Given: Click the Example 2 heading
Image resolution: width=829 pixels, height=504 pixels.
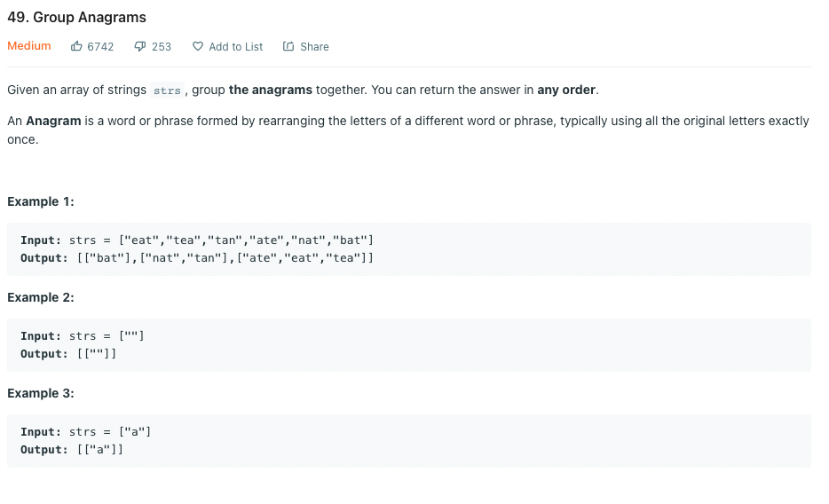Looking at the screenshot, I should click(41, 297).
